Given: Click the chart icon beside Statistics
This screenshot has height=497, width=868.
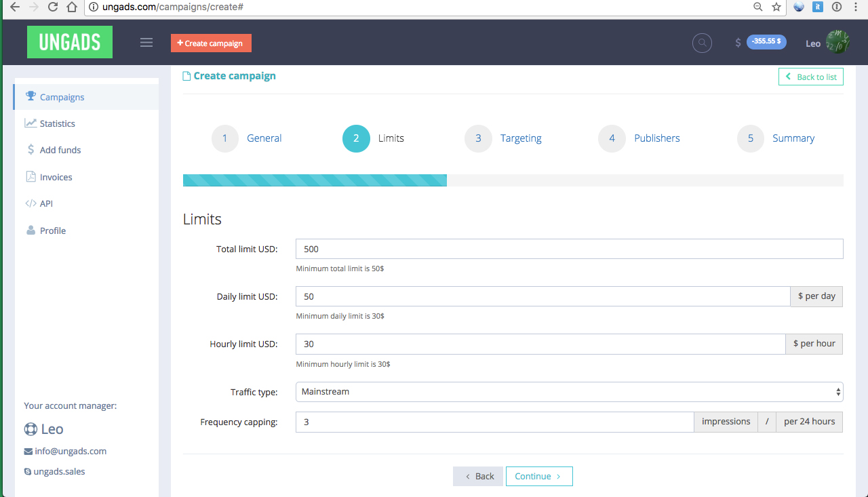Looking at the screenshot, I should click(x=31, y=123).
